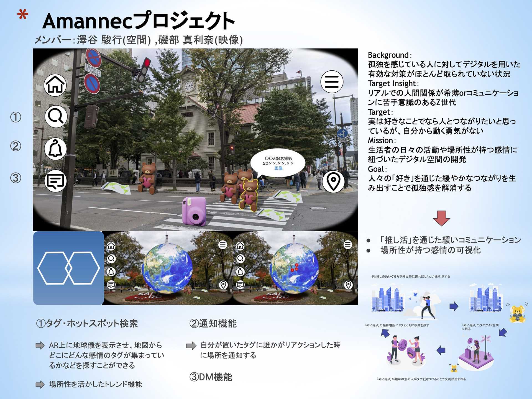Image resolution: width=532 pixels, height=399 pixels.
Task: Click the ②通知機能 heading
Action: 213,323
